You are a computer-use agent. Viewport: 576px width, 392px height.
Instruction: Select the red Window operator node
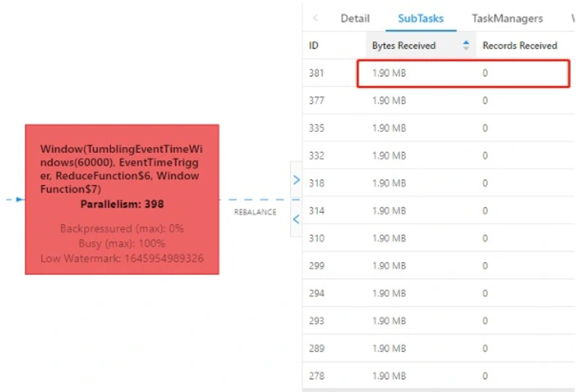tap(121, 199)
